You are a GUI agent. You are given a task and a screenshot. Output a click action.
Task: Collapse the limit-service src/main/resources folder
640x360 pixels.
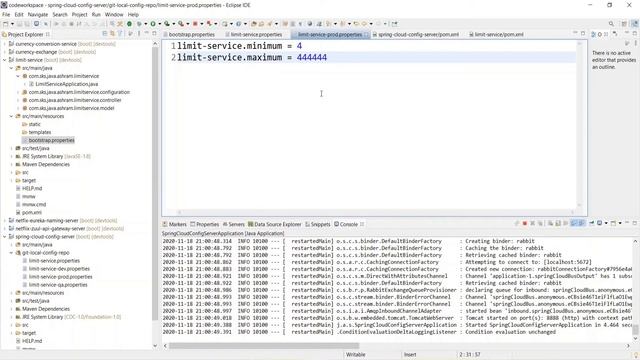(11, 116)
